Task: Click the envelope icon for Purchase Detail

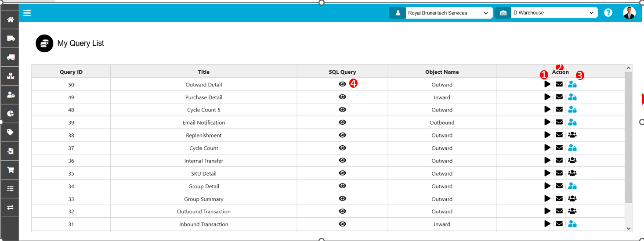Action: 559,97
